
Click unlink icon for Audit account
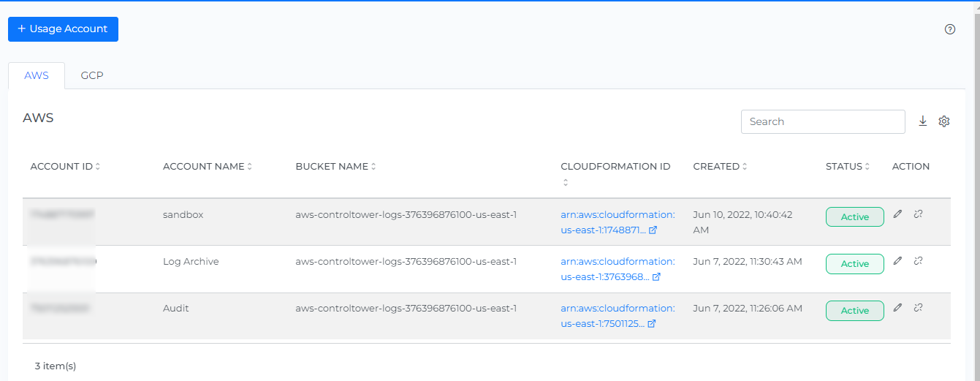pyautogui.click(x=919, y=308)
